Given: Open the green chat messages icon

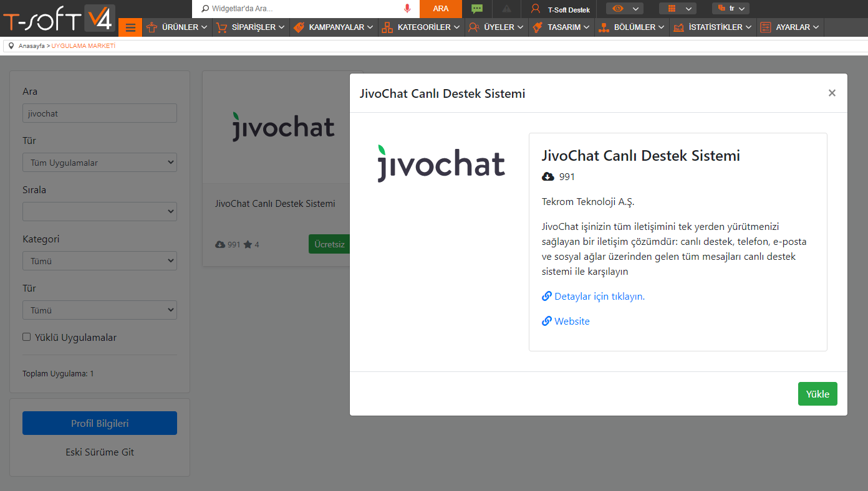Looking at the screenshot, I should pyautogui.click(x=477, y=9).
